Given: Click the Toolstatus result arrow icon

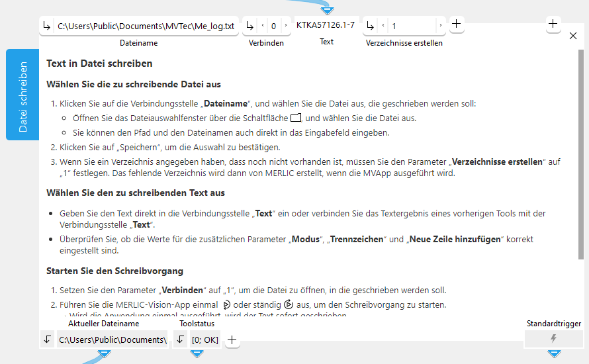Looking at the screenshot, I should pyautogui.click(x=181, y=340).
